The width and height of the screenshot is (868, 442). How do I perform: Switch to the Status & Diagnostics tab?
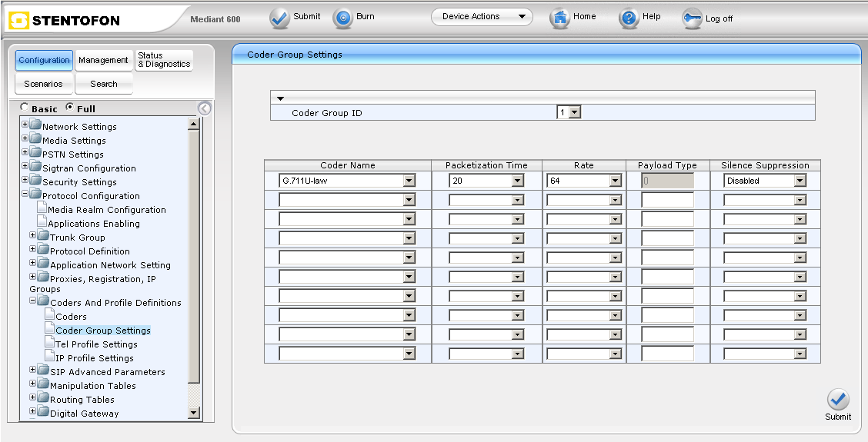point(164,61)
